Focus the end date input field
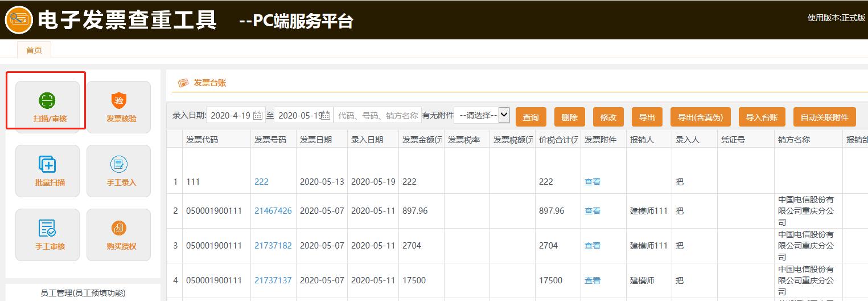868x301 pixels. pos(303,115)
